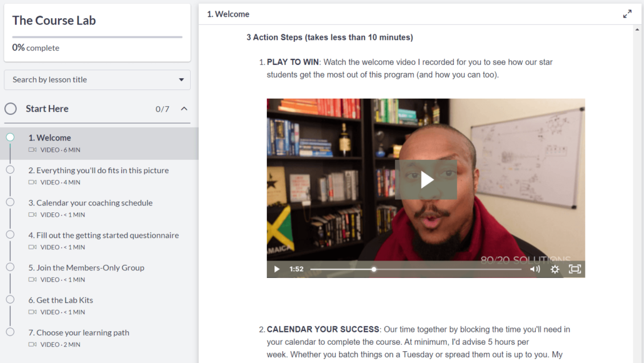
Task: Click The Course Lab title
Action: pos(54,21)
